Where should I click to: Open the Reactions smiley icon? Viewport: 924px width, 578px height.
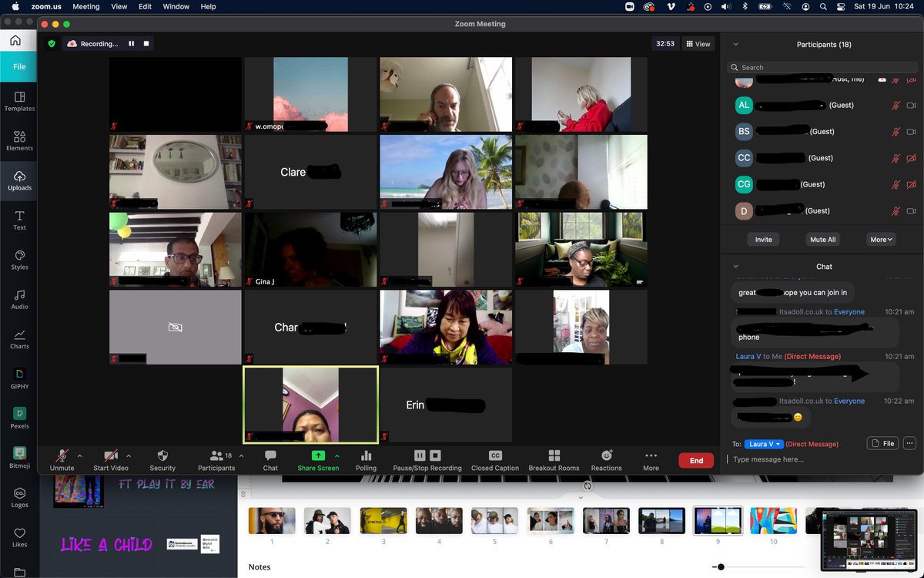pos(607,455)
